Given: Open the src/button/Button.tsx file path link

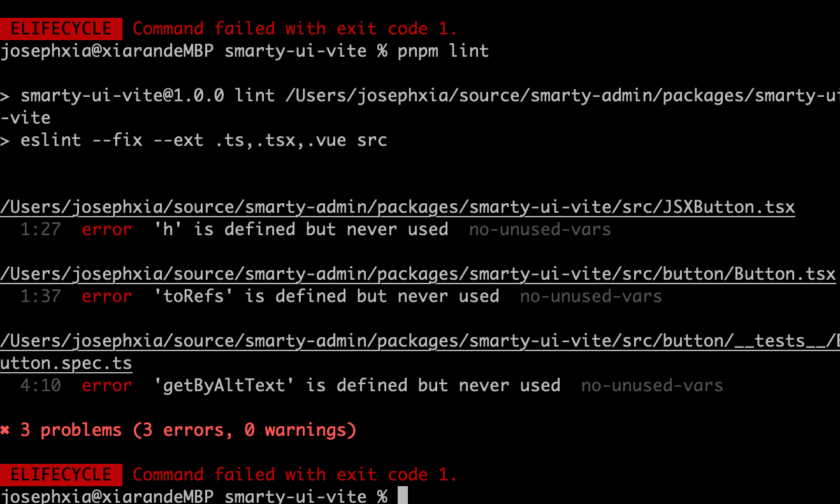Looking at the screenshot, I should [x=417, y=274].
